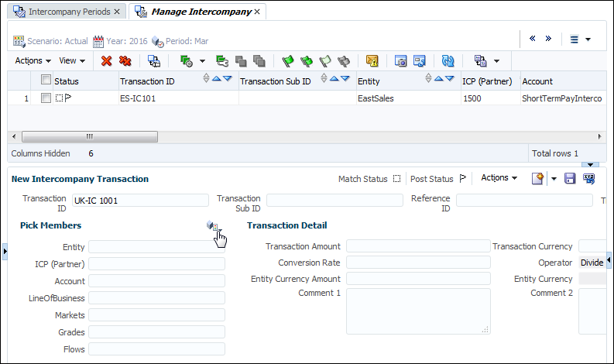Click the manual match green icon with tag
The width and height of the screenshot is (614, 364).
click(222, 60)
